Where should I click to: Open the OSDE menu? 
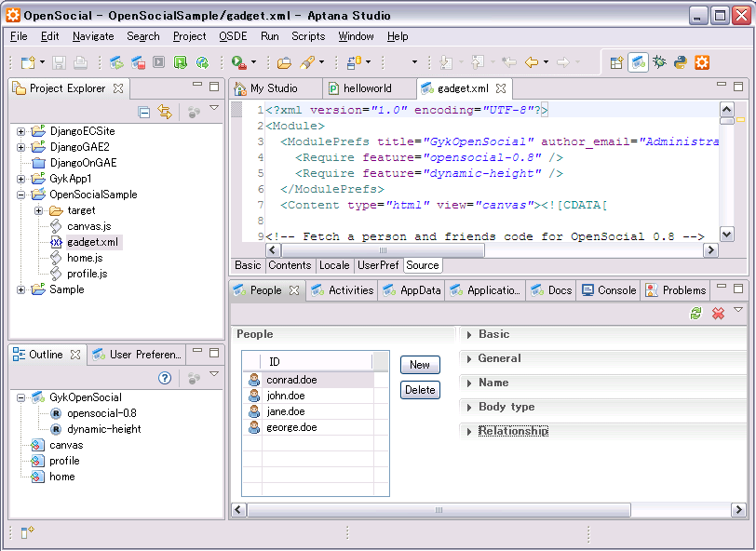pos(233,36)
